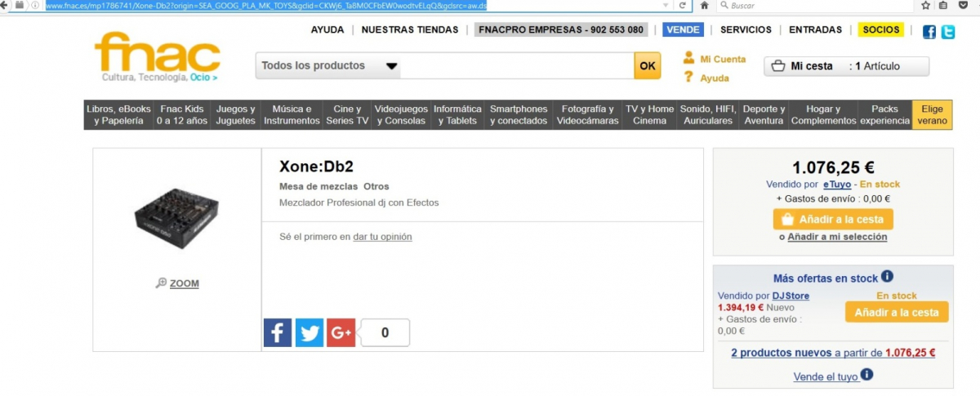This screenshot has height=396, width=980.
Task: Add the eTuyo offer to basket
Action: [x=833, y=219]
